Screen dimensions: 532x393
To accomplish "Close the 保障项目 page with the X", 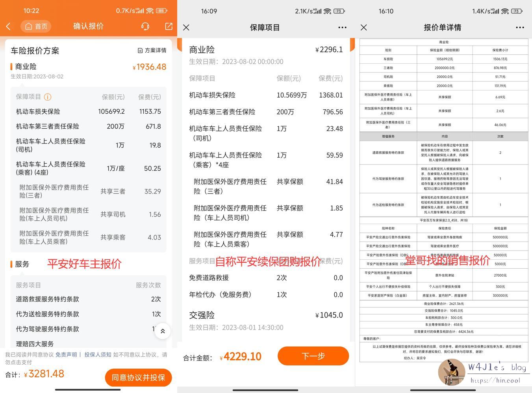I will (186, 27).
